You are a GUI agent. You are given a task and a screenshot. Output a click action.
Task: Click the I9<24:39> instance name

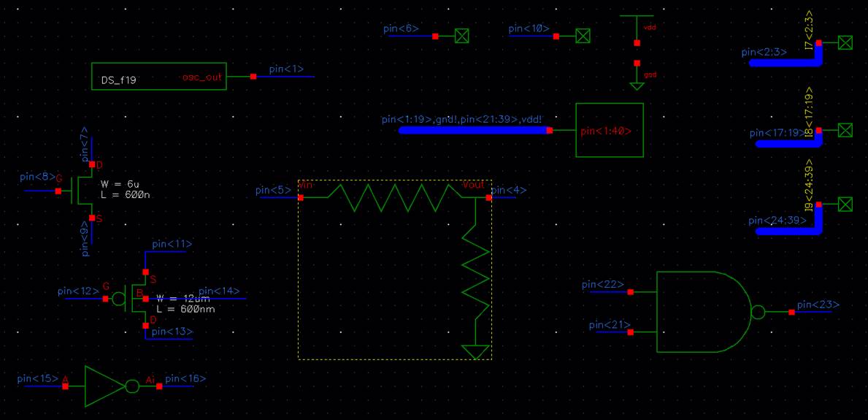[x=809, y=186]
